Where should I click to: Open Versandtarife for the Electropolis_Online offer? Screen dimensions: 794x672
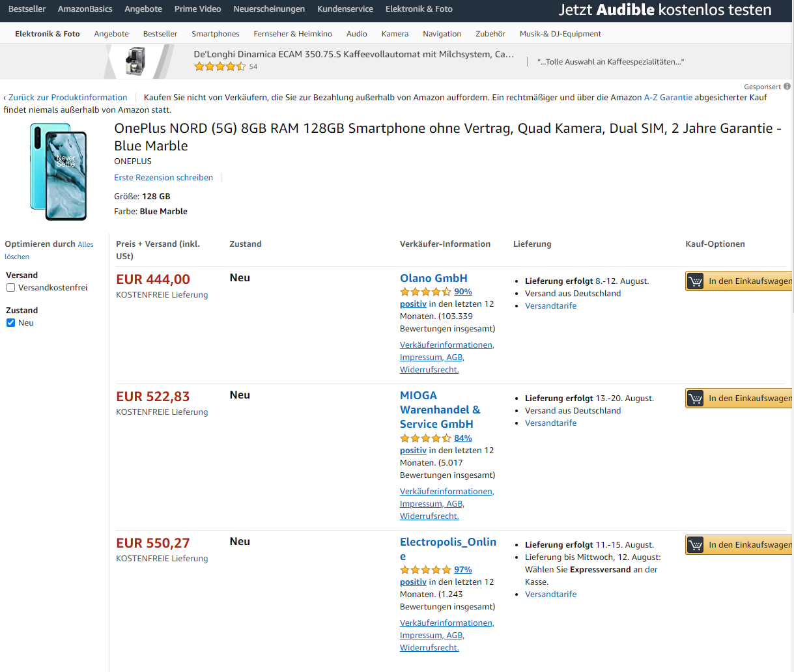(551, 595)
